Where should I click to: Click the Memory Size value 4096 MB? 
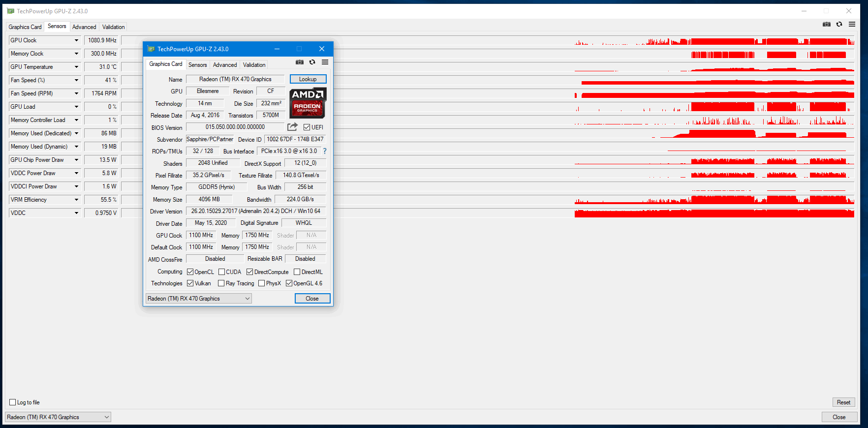(x=209, y=199)
